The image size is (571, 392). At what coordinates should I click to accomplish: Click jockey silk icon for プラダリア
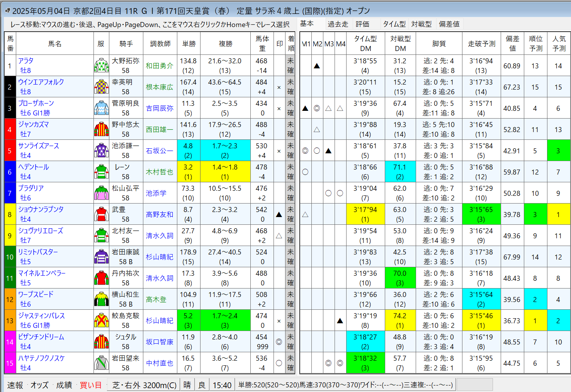click(101, 193)
